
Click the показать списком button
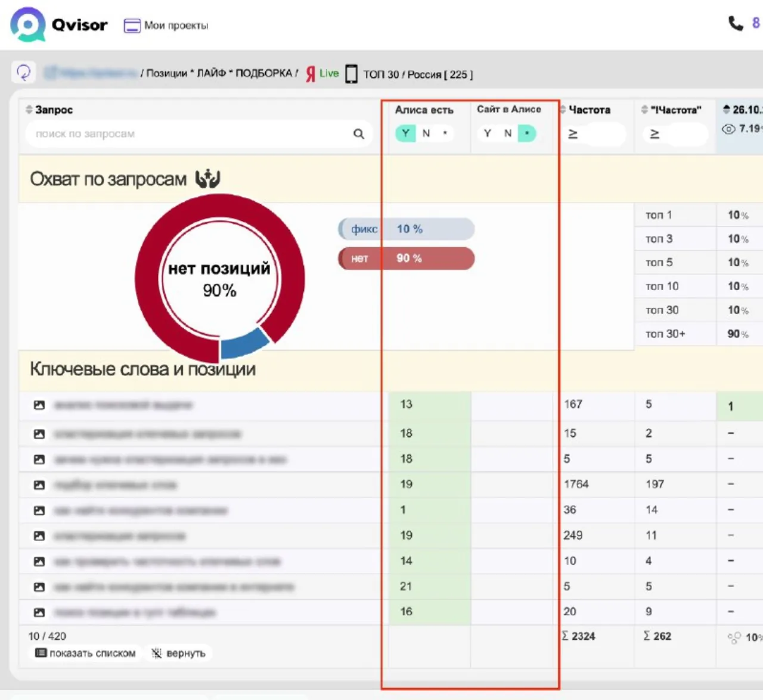(86, 654)
